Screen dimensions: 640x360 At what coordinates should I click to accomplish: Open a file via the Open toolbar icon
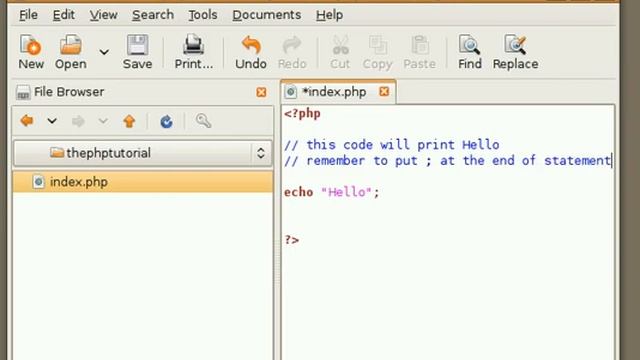pyautogui.click(x=71, y=52)
